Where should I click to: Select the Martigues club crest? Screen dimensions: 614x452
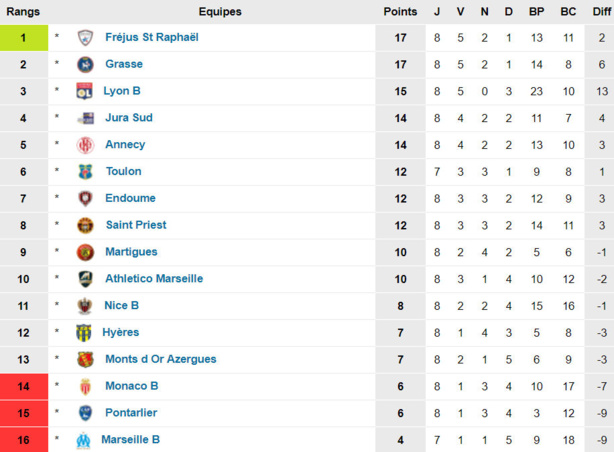point(85,252)
